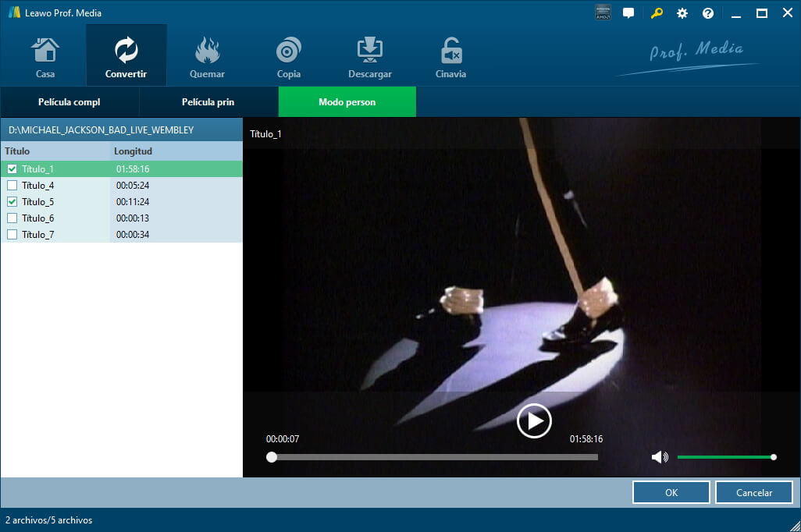801x532 pixels.
Task: Click the 00:00:13 length value
Action: click(133, 218)
